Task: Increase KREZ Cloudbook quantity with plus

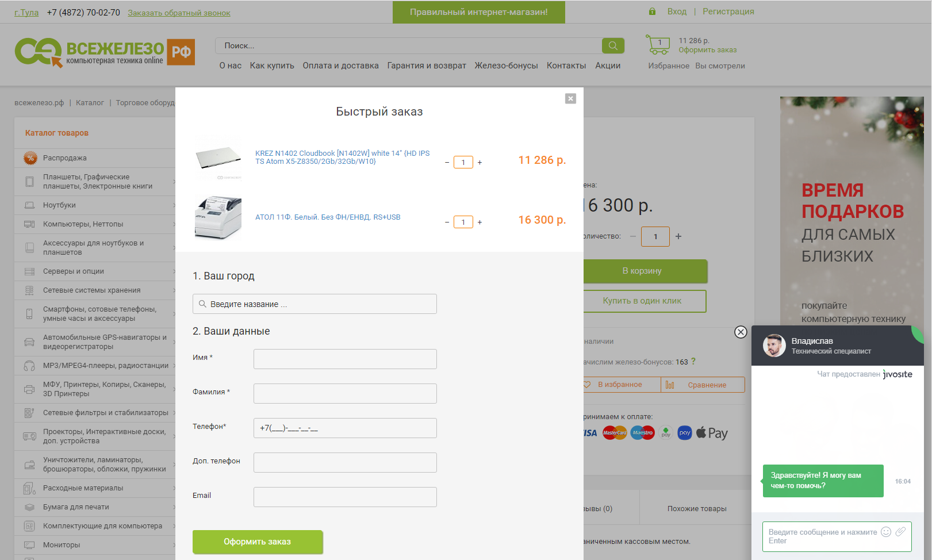Action: (x=480, y=163)
